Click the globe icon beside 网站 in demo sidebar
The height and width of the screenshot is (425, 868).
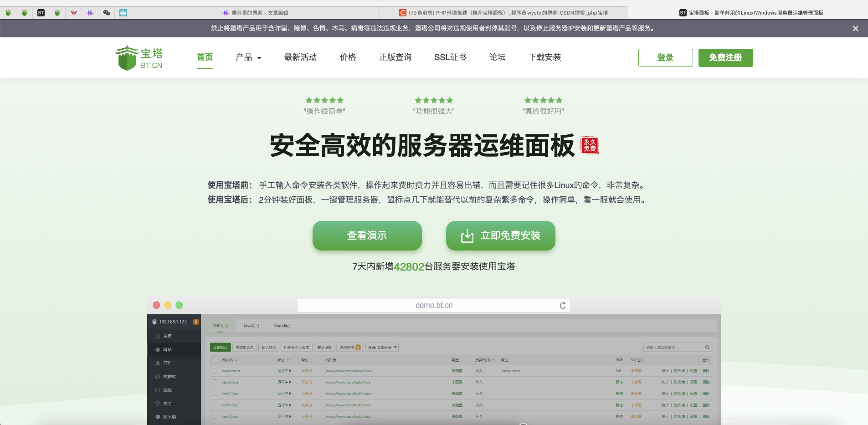click(158, 349)
